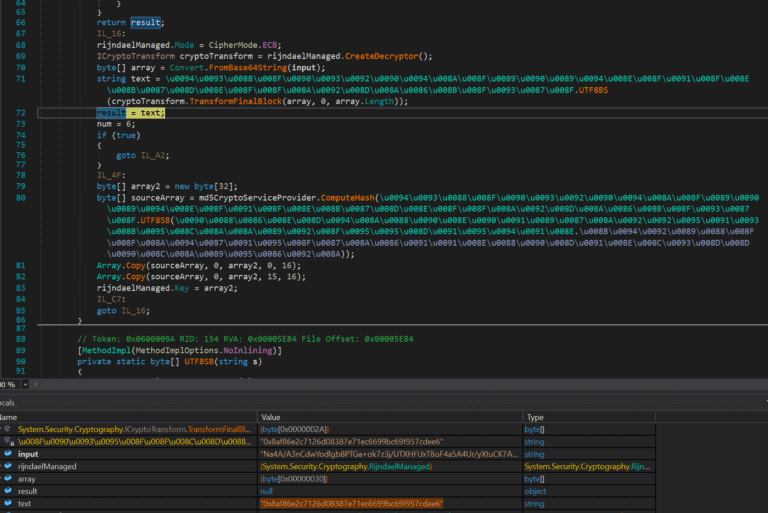The width and height of the screenshot is (768, 513).
Task: Click the MethodImpl attribute on line 89
Action: click(x=179, y=350)
